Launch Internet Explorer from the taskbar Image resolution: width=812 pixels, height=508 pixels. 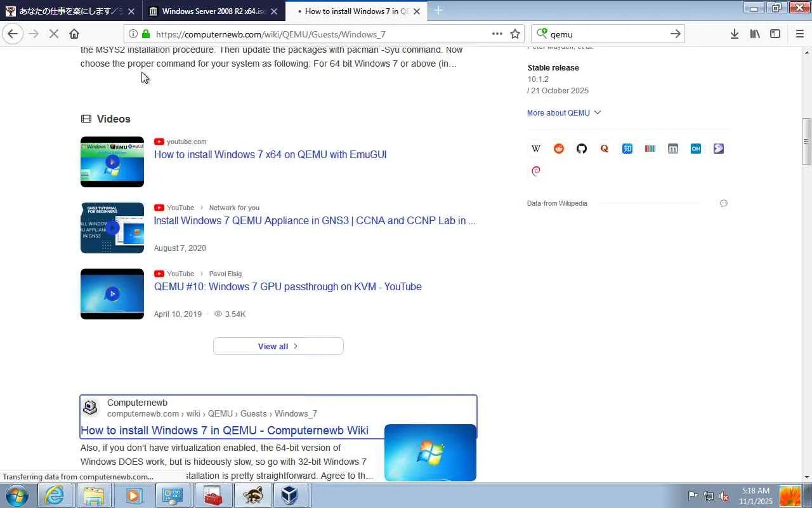click(x=55, y=495)
